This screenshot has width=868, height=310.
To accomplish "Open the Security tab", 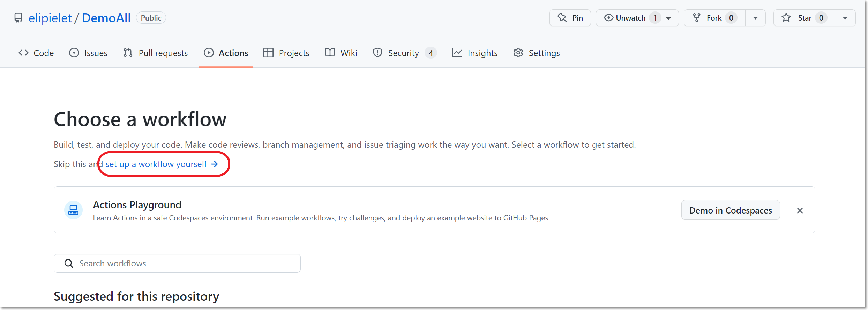I will click(404, 53).
